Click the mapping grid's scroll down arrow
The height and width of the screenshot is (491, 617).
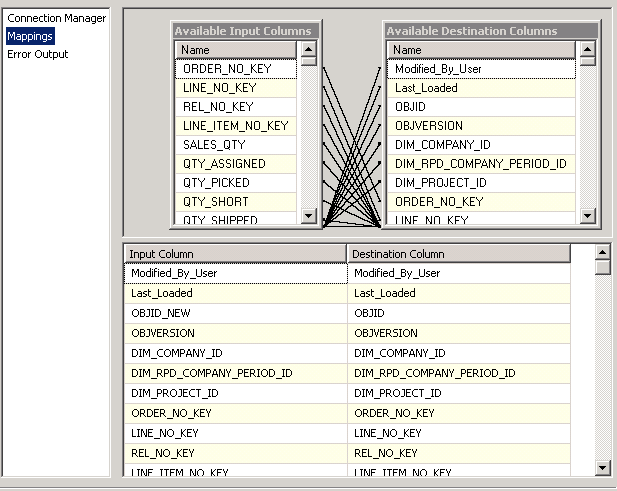click(x=602, y=467)
